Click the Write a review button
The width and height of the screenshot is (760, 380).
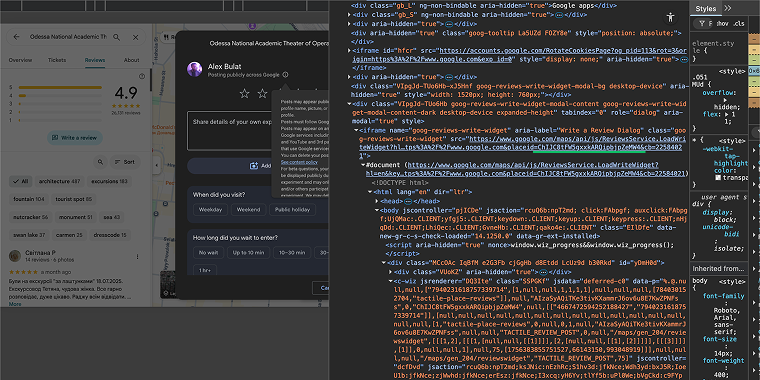[75, 138]
